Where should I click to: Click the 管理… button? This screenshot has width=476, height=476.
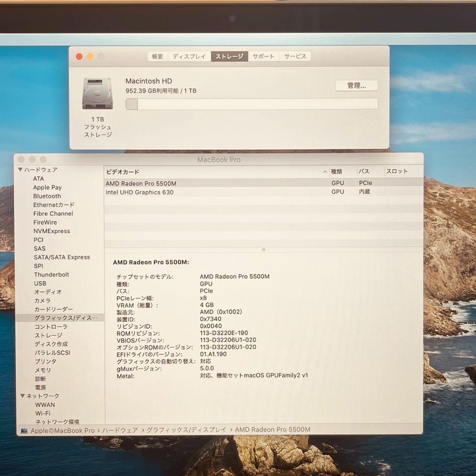pos(357,86)
